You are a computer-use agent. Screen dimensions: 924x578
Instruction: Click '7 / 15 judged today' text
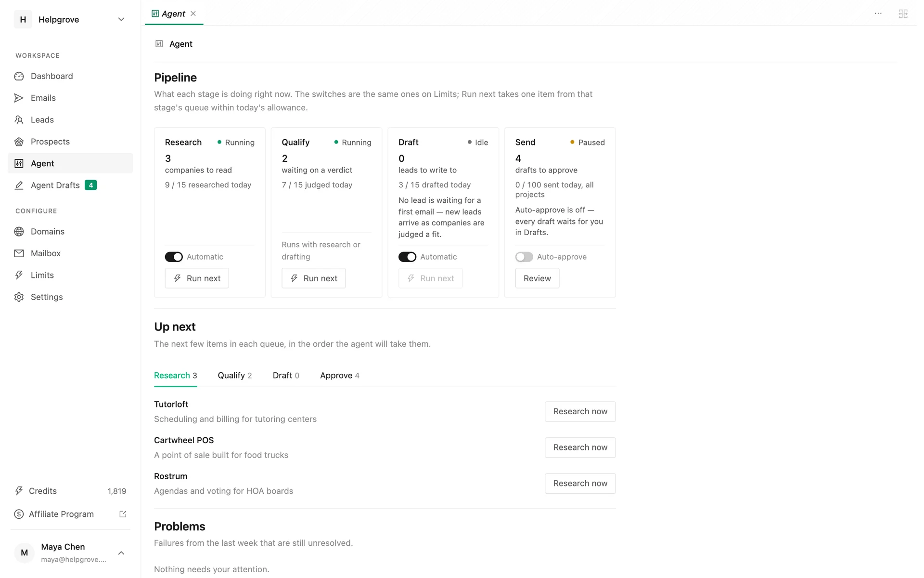point(317,185)
